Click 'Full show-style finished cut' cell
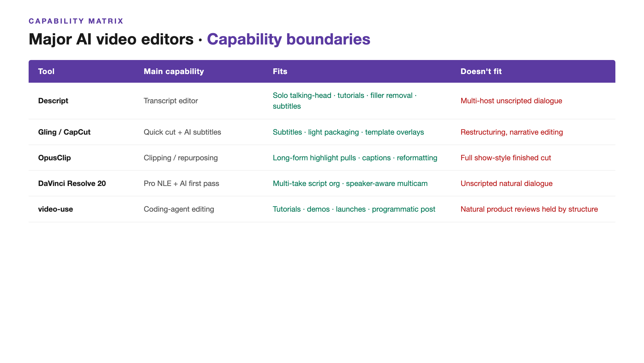The width and height of the screenshot is (644, 363). [506, 158]
